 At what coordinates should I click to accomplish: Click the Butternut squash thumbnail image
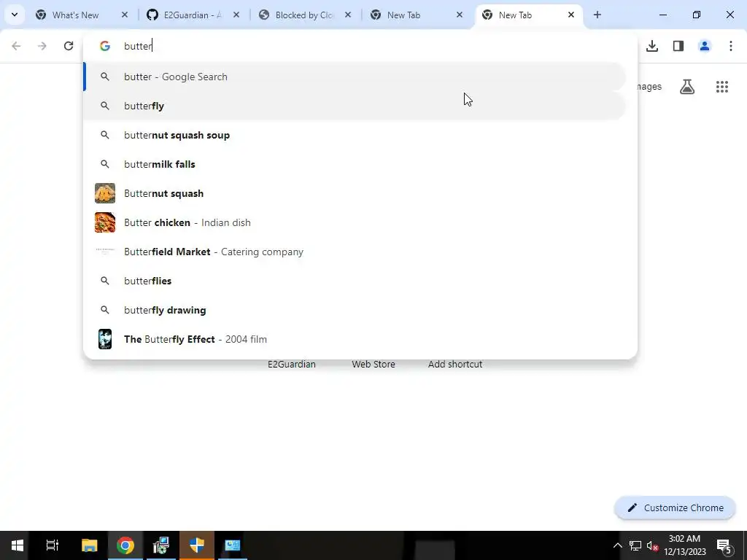coord(105,193)
